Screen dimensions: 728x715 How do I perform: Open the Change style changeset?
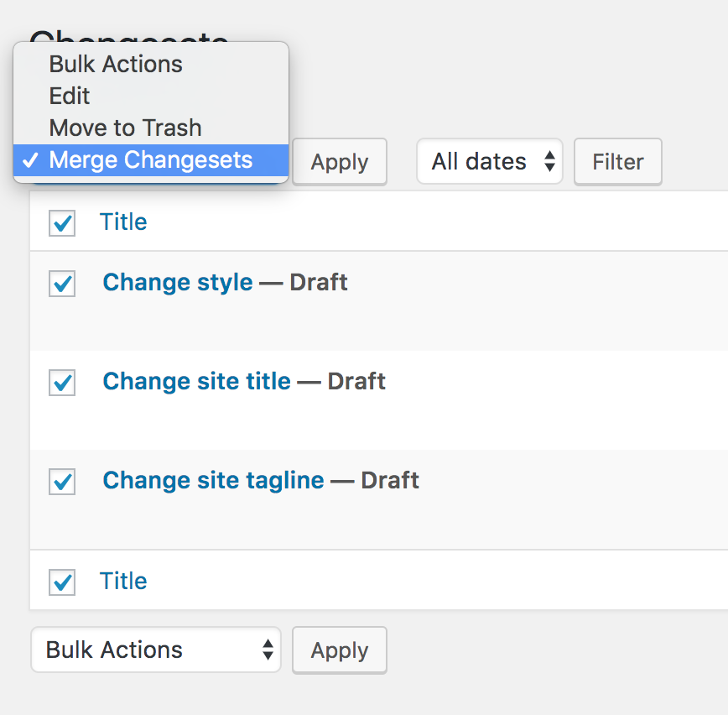[178, 282]
